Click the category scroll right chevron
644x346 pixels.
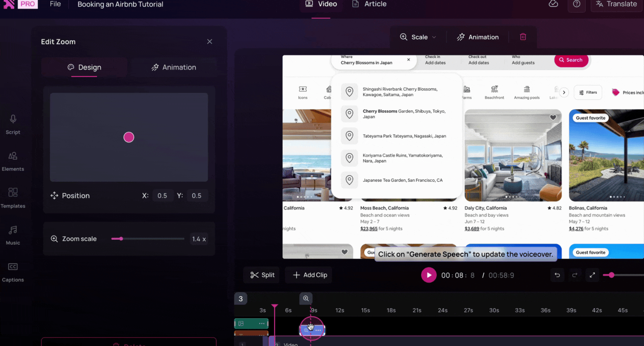[x=564, y=93]
